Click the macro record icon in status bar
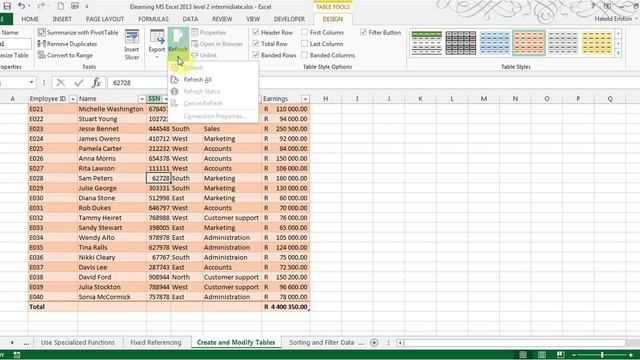Screen dimensions: 640x360 coord(17,355)
